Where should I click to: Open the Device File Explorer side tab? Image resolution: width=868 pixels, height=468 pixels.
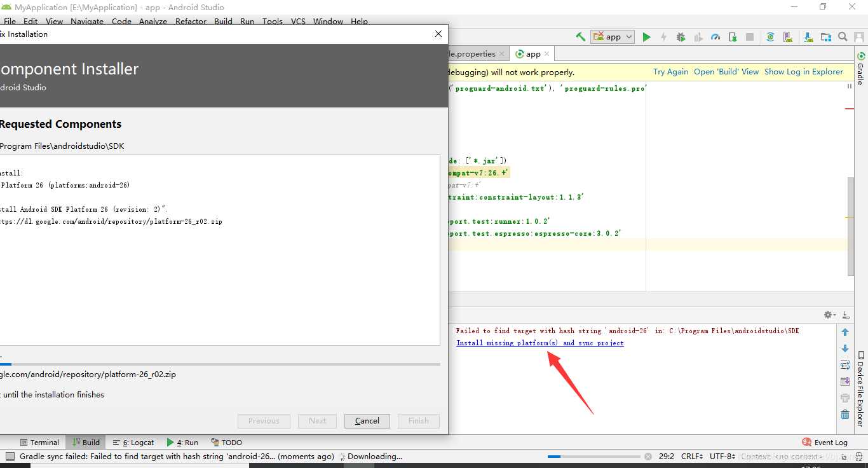pyautogui.click(x=861, y=388)
